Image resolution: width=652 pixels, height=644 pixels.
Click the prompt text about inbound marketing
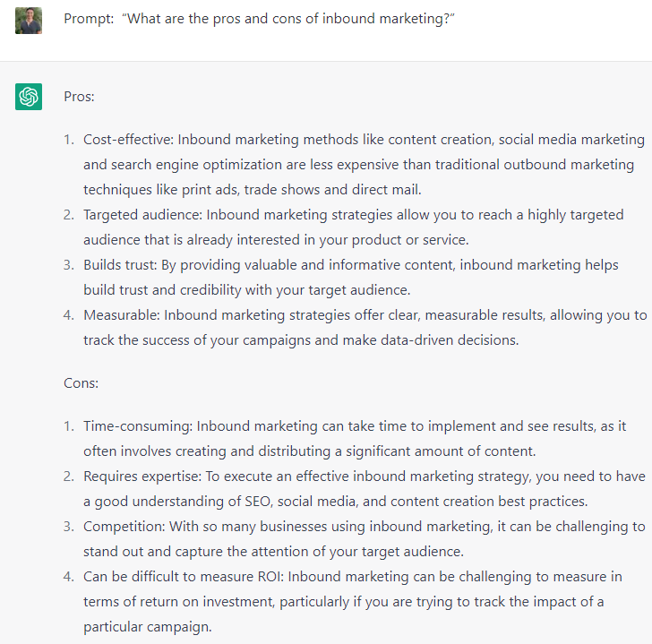259,19
